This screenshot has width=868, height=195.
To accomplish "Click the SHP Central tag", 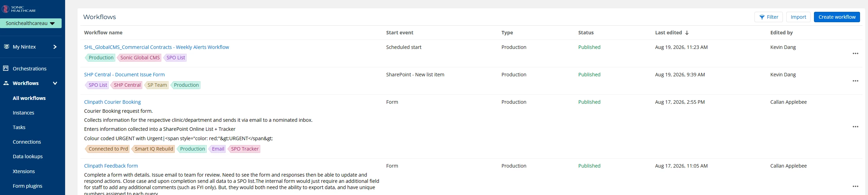I will pyautogui.click(x=126, y=85).
